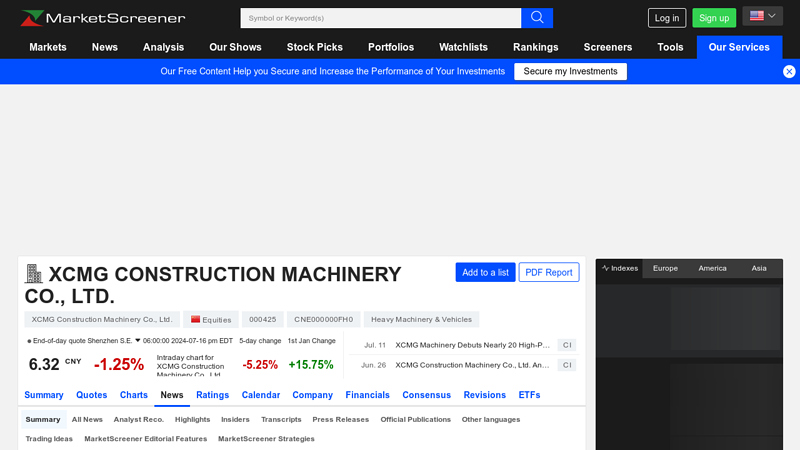The height and width of the screenshot is (450, 800).
Task: Click the CNE000000FH0 ISIN tag
Action: pos(323,319)
